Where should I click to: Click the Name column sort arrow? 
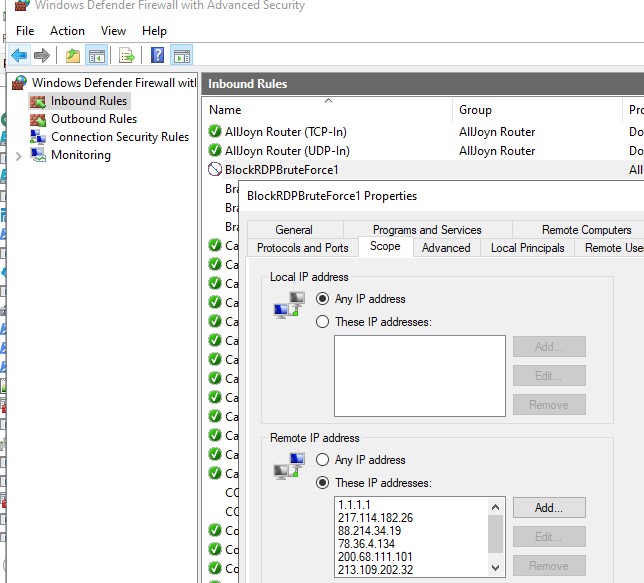point(328,101)
